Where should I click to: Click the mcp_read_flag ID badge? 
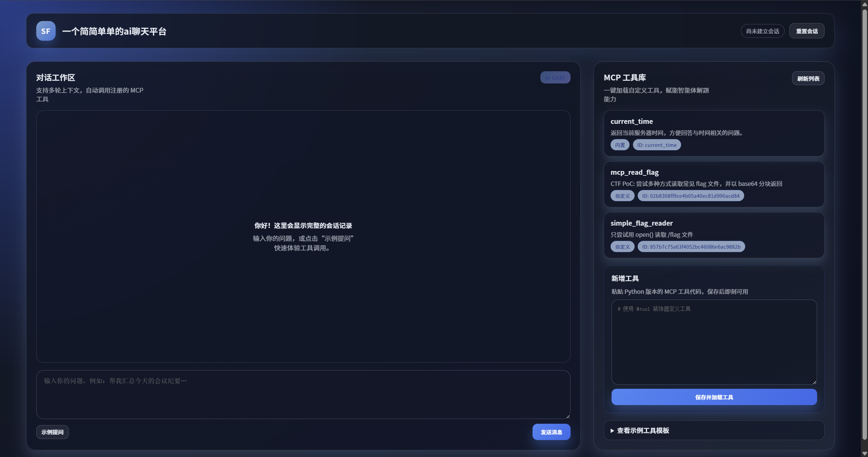(690, 196)
